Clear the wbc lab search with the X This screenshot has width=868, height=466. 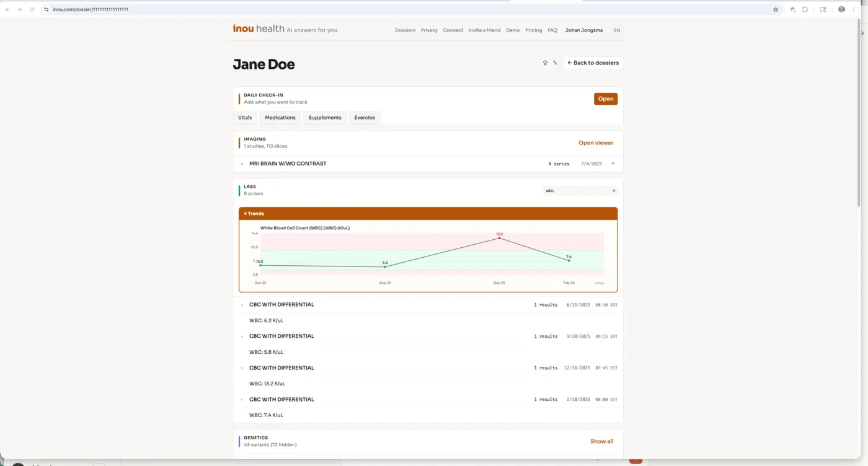(x=614, y=191)
